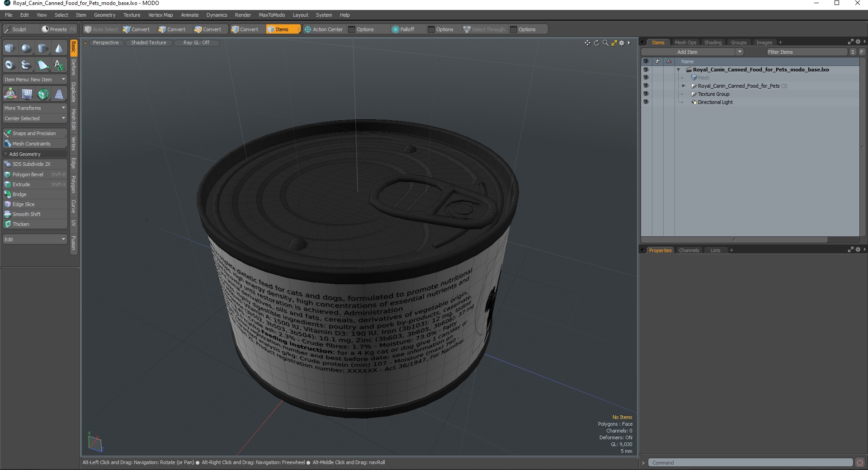Select the cube primitive tool
Viewport: 868px width, 470px height.
point(9,48)
